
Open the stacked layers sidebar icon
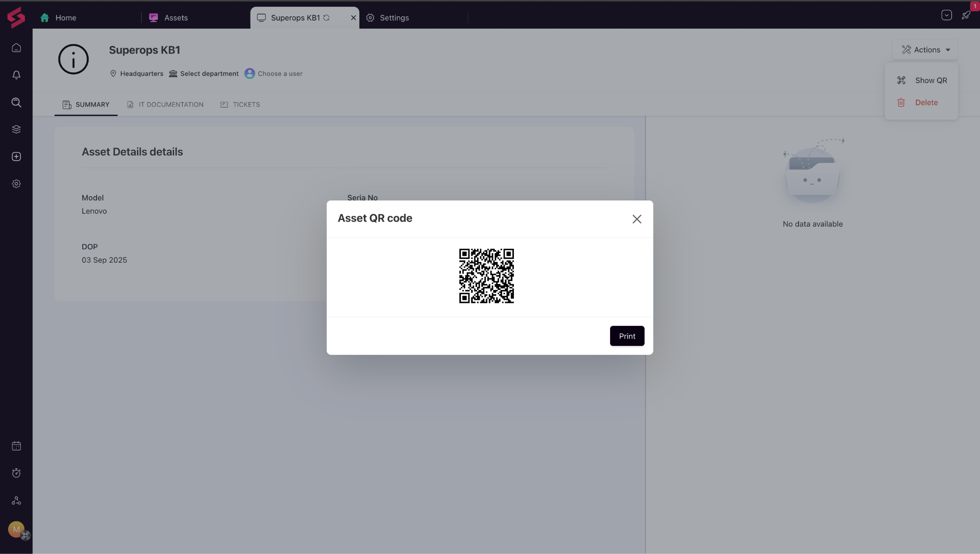(x=16, y=129)
